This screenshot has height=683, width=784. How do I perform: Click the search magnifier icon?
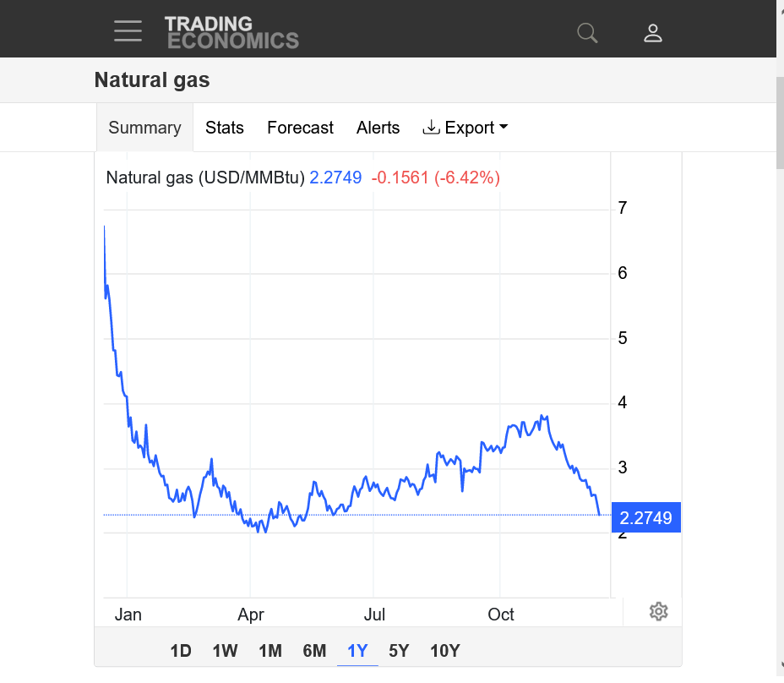[587, 33]
